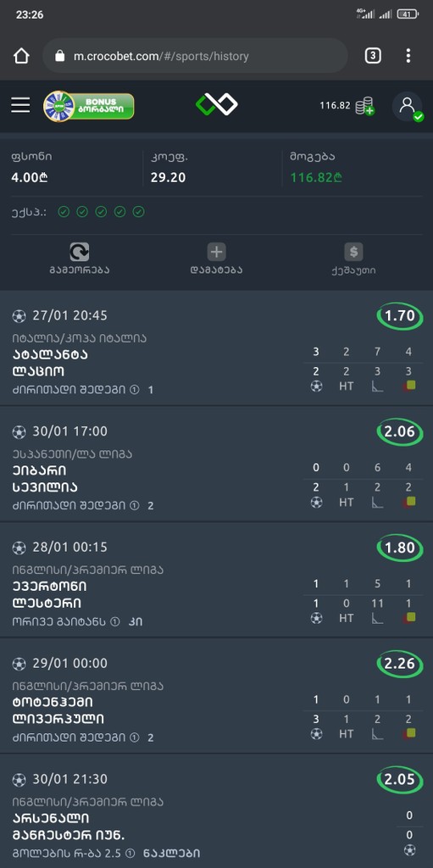Open the Tottenham vs Liverpool match row
Viewport: 433px width, 868px height.
coord(217,696)
